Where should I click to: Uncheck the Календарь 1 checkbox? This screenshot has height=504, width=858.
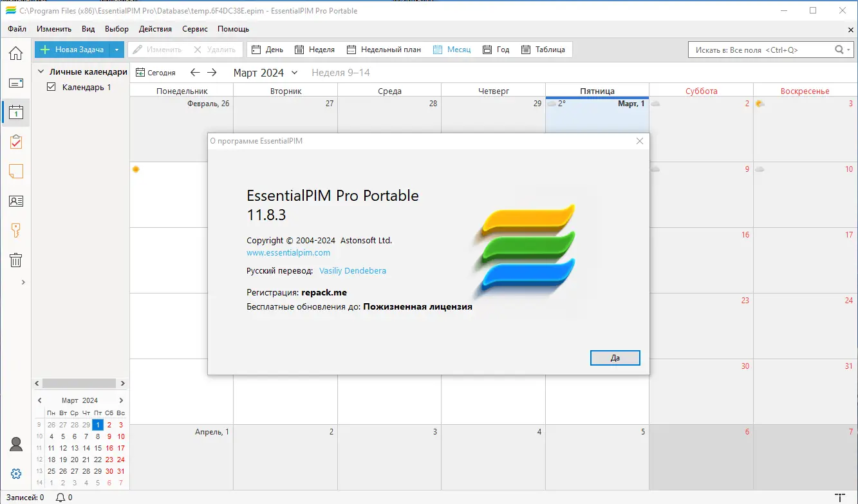pos(51,87)
